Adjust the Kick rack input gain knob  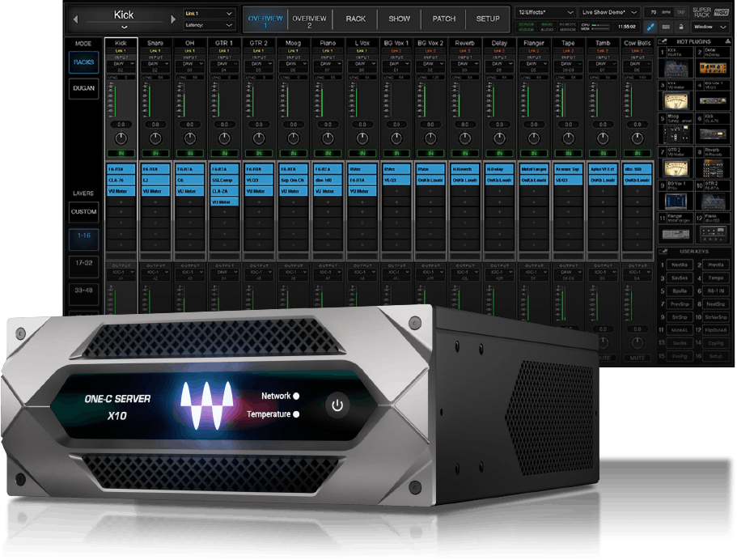tap(121, 138)
